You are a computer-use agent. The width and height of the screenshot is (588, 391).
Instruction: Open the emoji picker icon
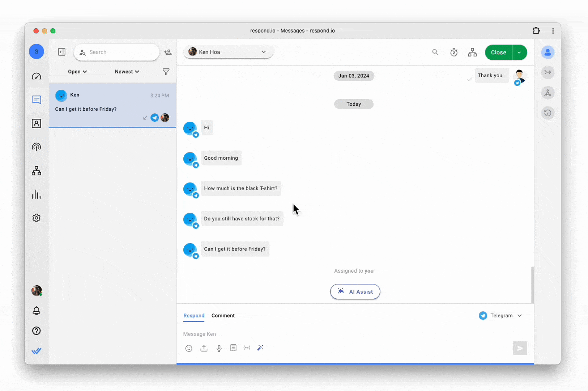189,348
